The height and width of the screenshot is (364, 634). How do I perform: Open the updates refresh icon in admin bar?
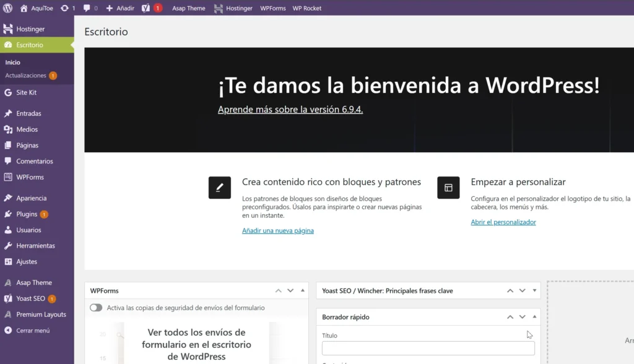coord(64,8)
